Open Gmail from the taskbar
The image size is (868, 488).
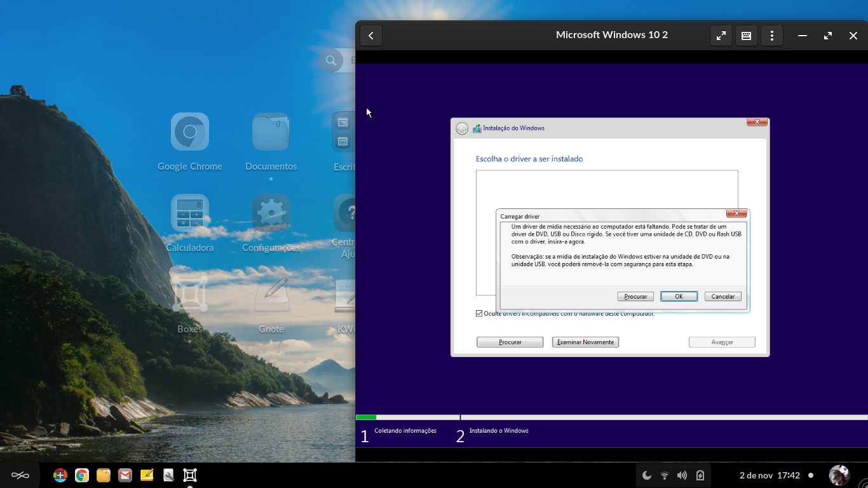pos(125,475)
